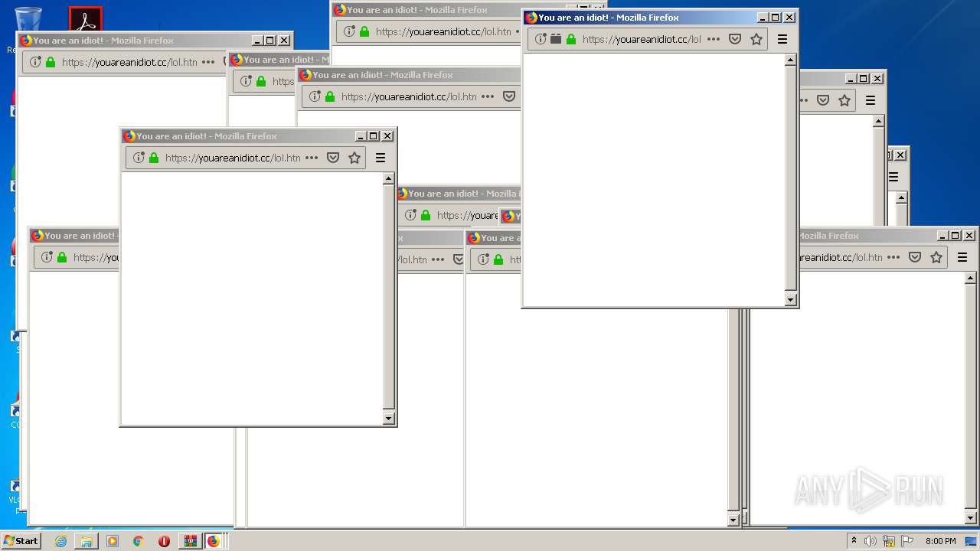Image resolution: width=980 pixels, height=551 pixels.
Task: Click bookmark star in bottom-right Firefox window
Action: click(936, 257)
